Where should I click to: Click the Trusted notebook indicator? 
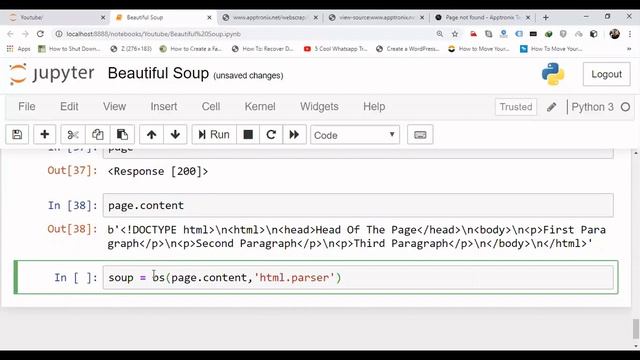[x=516, y=107]
